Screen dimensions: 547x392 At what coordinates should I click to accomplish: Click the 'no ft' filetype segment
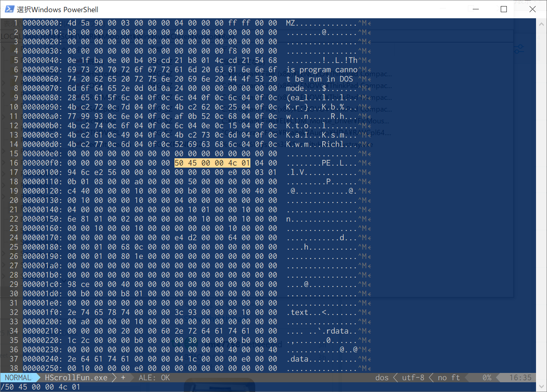[449, 378]
